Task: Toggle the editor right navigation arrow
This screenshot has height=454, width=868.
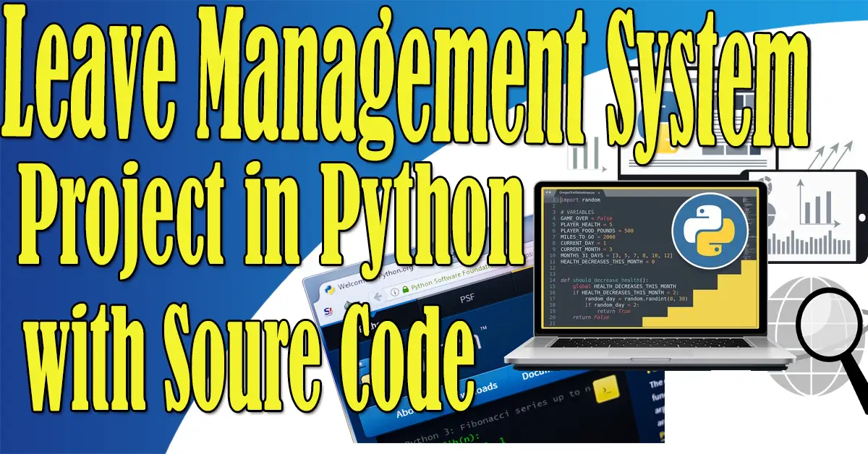Action: point(550,192)
